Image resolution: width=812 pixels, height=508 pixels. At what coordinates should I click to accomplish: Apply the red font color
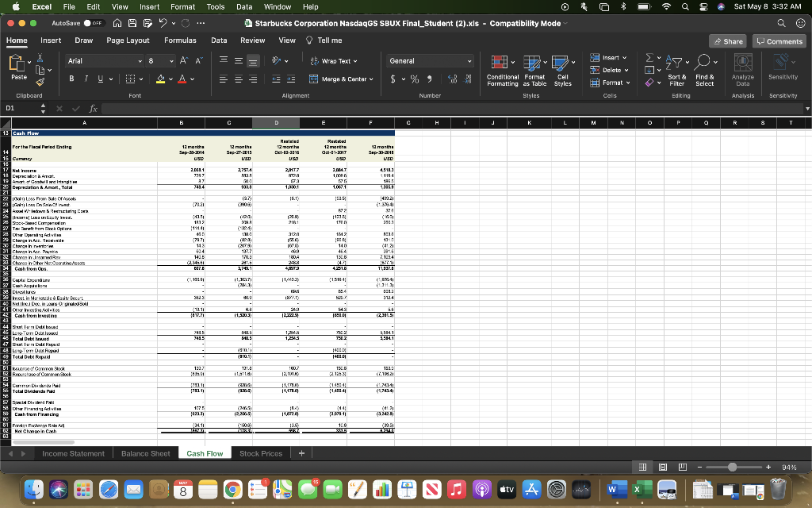[x=182, y=79]
